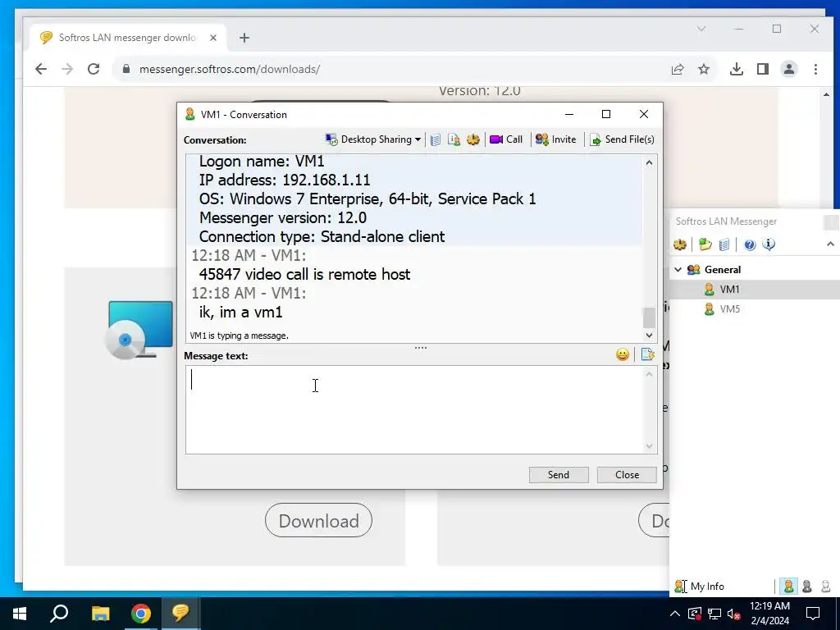Click Softros Messenger icon on taskbar

180,614
